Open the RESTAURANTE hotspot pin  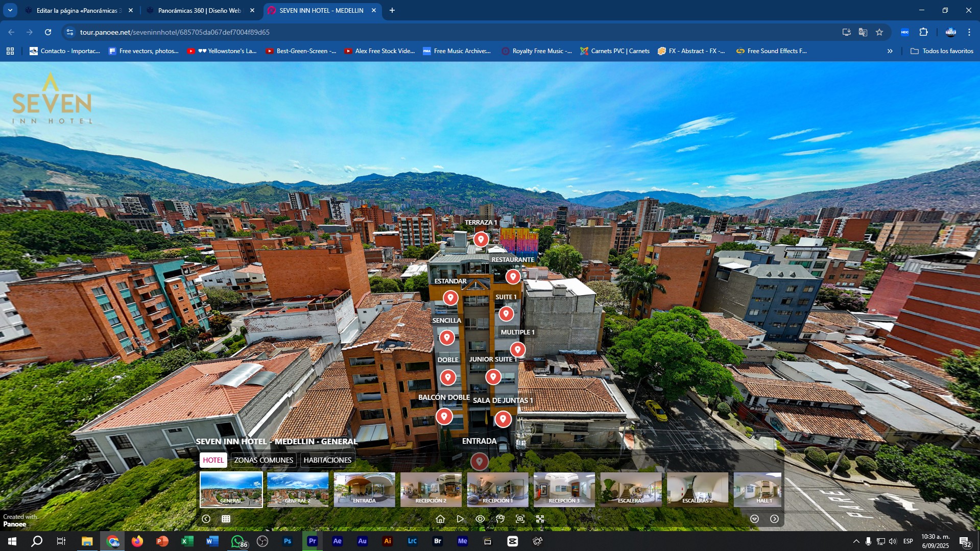pos(513,276)
